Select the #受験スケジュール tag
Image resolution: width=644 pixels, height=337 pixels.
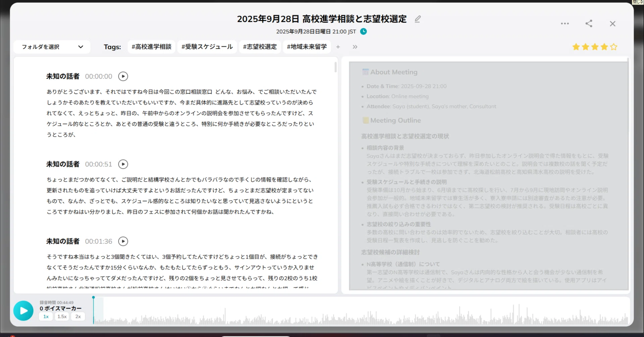click(x=207, y=47)
